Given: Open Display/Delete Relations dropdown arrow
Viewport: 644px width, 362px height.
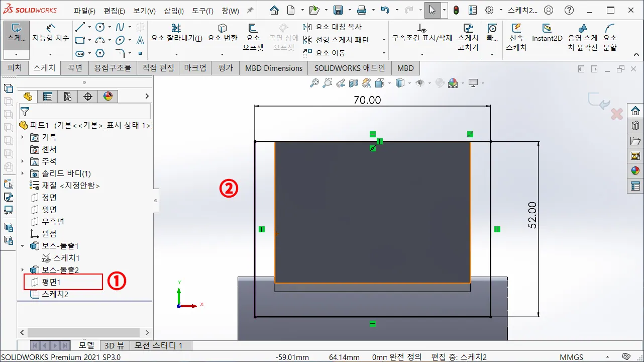Looking at the screenshot, I should [x=422, y=54].
